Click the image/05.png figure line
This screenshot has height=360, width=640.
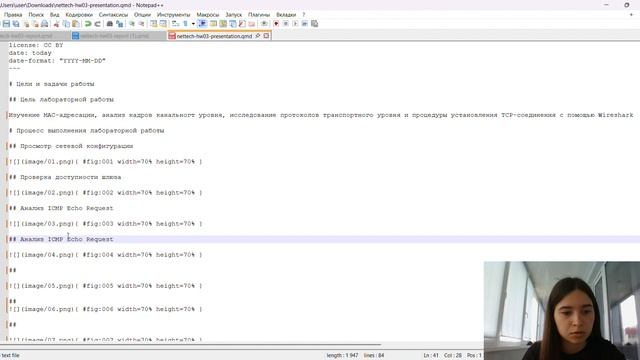[x=105, y=286]
